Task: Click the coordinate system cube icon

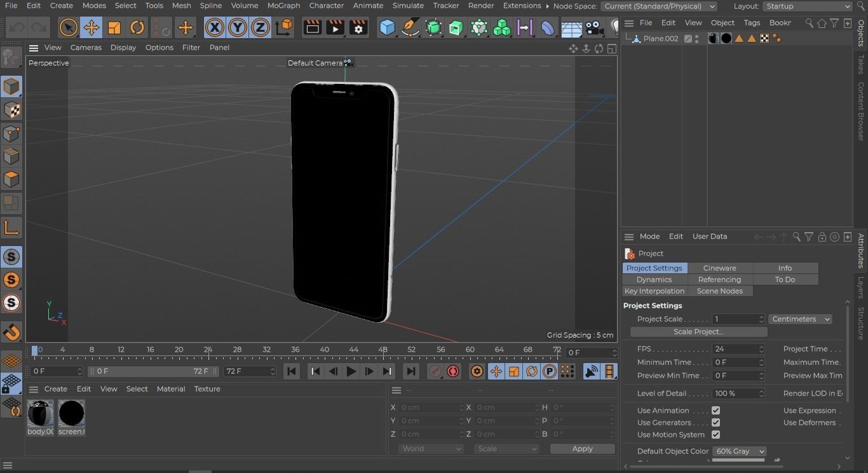Action: click(285, 27)
